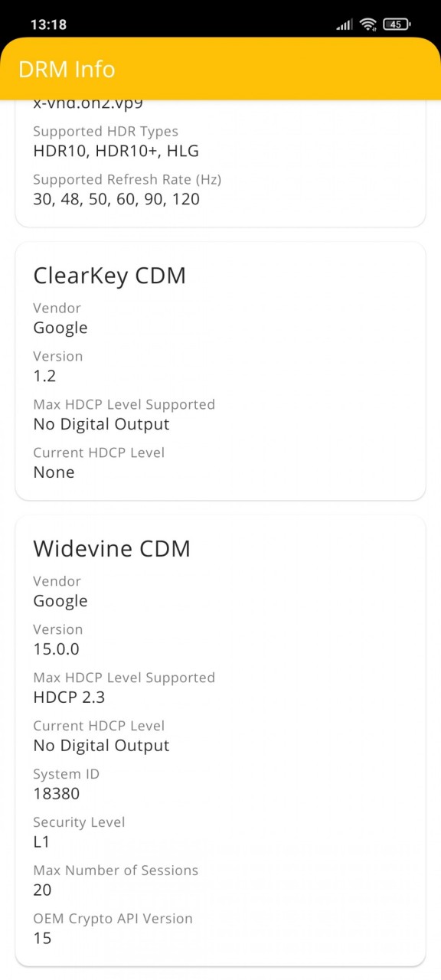Viewport: 441px width, 980px height.
Task: Tap the battery indicator in status bar
Action: click(x=397, y=24)
